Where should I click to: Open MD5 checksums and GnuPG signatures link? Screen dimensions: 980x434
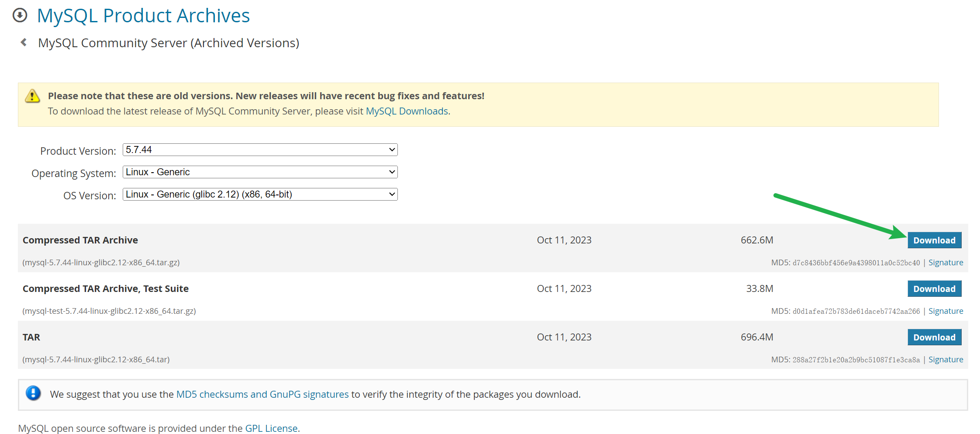[x=262, y=394]
